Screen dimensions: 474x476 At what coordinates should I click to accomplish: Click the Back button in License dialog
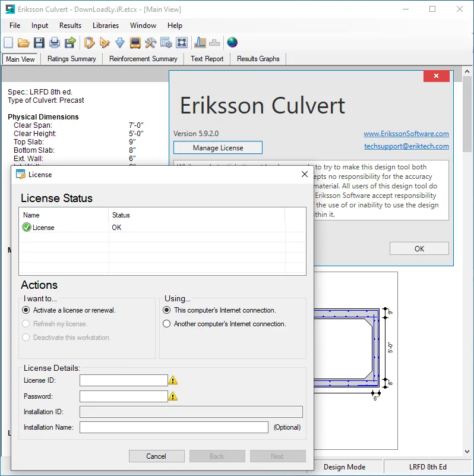pyautogui.click(x=217, y=456)
